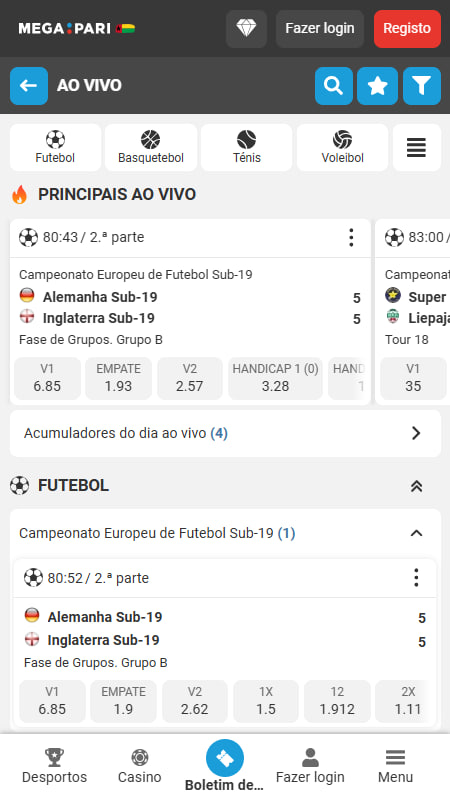Click the back arrow button
This screenshot has width=450, height=800.
coord(29,86)
